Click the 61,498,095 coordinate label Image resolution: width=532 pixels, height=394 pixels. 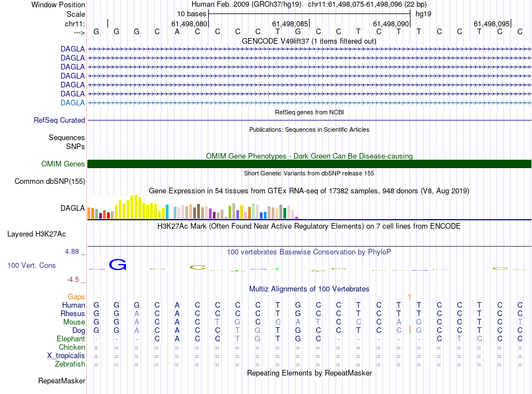click(492, 24)
